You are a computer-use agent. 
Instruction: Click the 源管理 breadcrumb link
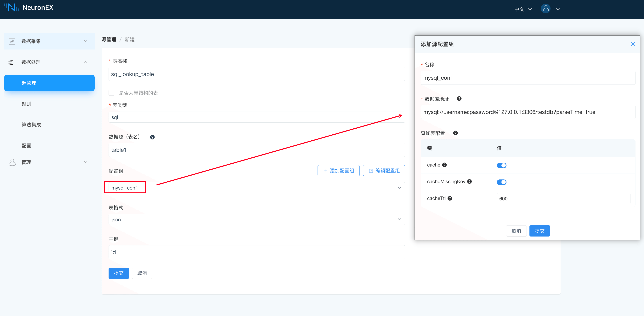(x=109, y=39)
